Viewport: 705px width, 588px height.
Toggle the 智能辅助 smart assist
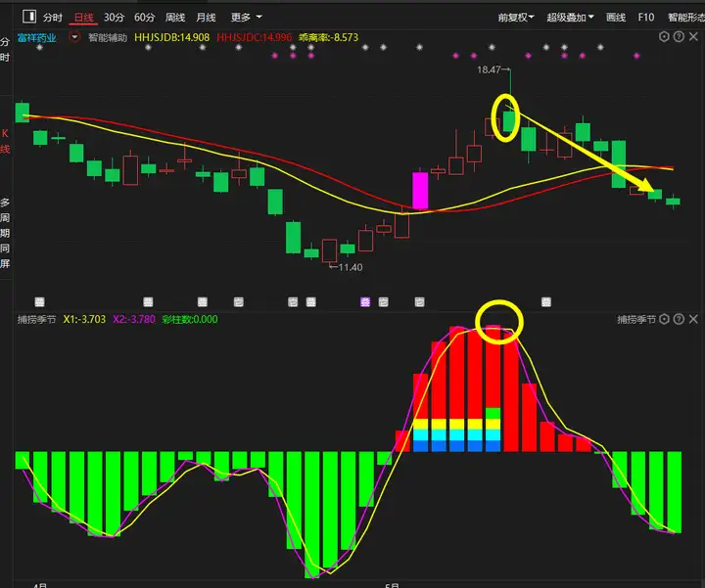point(107,38)
